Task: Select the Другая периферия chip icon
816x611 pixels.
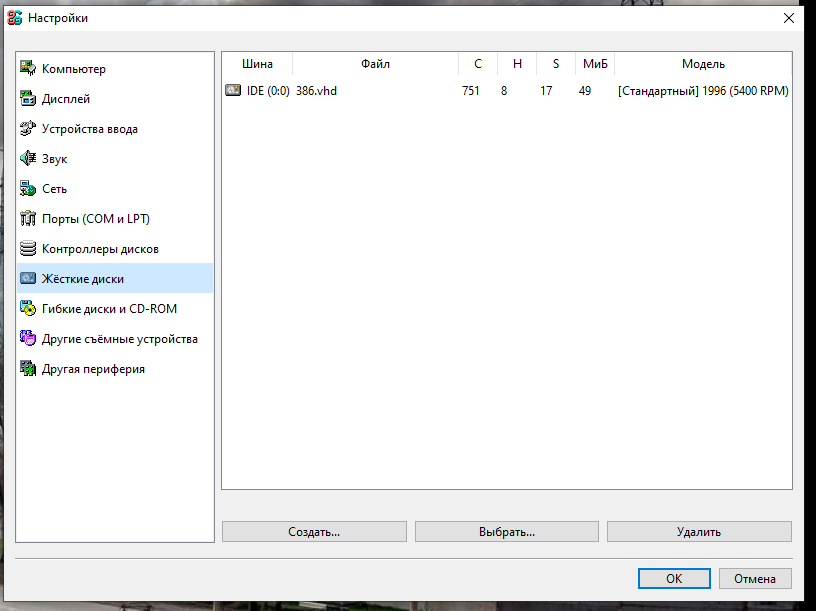Action: click(28, 369)
